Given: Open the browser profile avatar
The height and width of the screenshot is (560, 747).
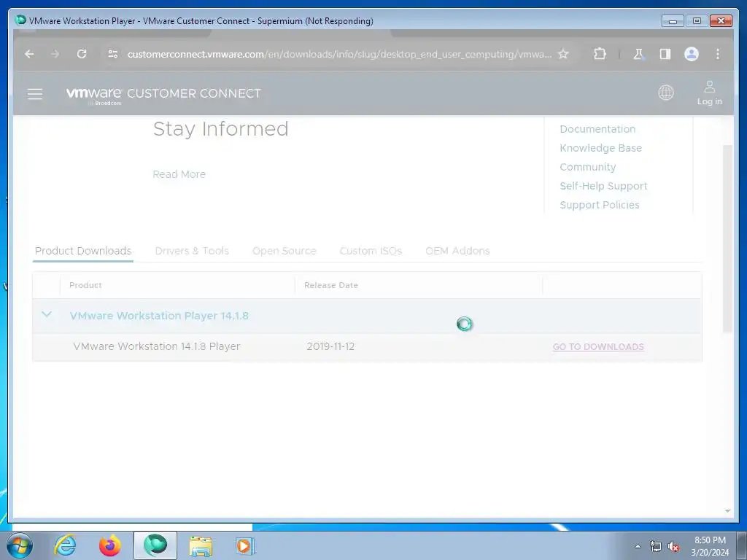Looking at the screenshot, I should (x=692, y=54).
